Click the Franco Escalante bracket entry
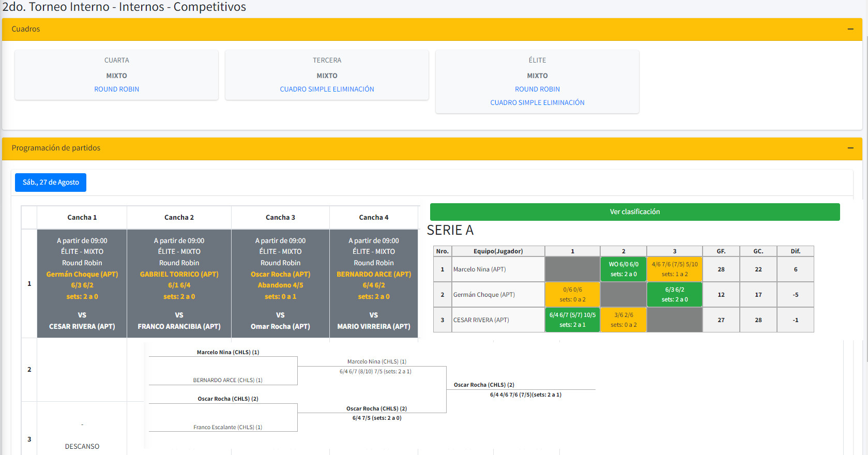This screenshot has width=868, height=455. [x=227, y=427]
